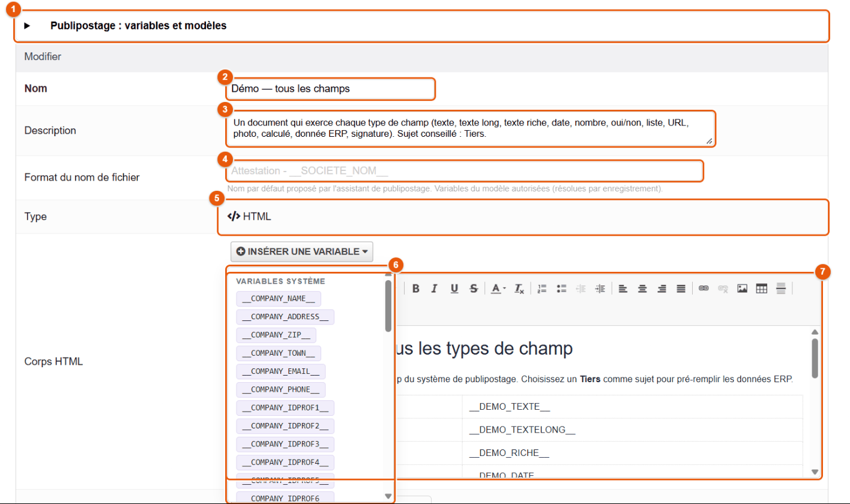This screenshot has width=850, height=504.
Task: Toggle bold formatting in the HTML editor
Action: (415, 289)
